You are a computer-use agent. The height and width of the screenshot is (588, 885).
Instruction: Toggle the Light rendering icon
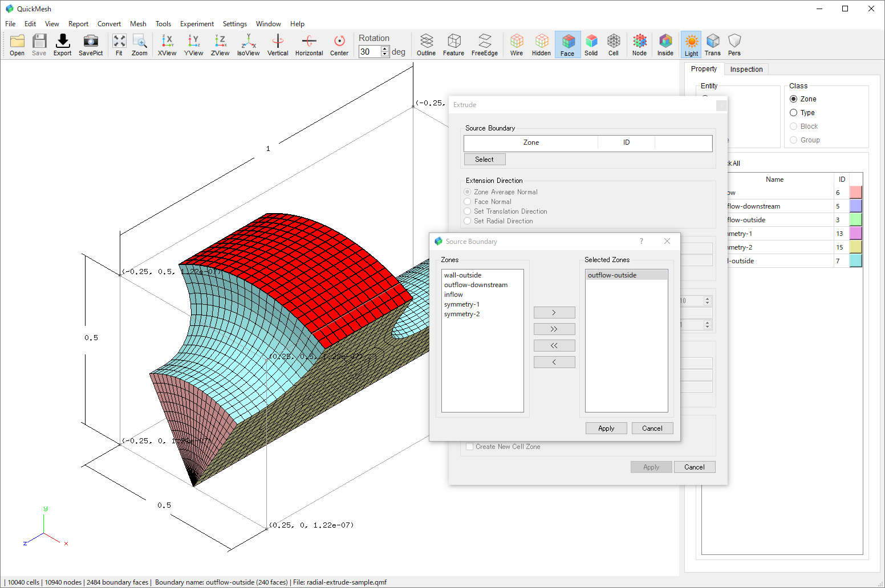[x=691, y=44]
